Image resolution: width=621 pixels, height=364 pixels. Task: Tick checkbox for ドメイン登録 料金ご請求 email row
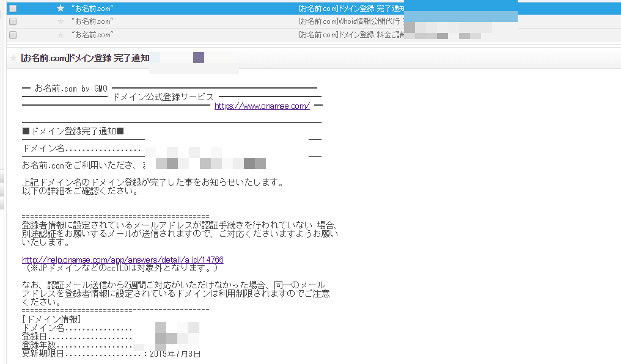13,35
